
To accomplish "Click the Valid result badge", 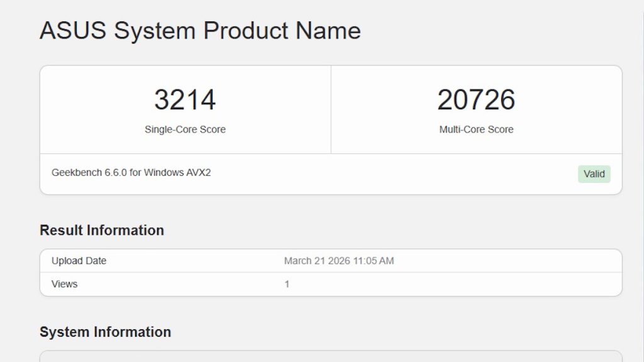I will pyautogui.click(x=594, y=173).
